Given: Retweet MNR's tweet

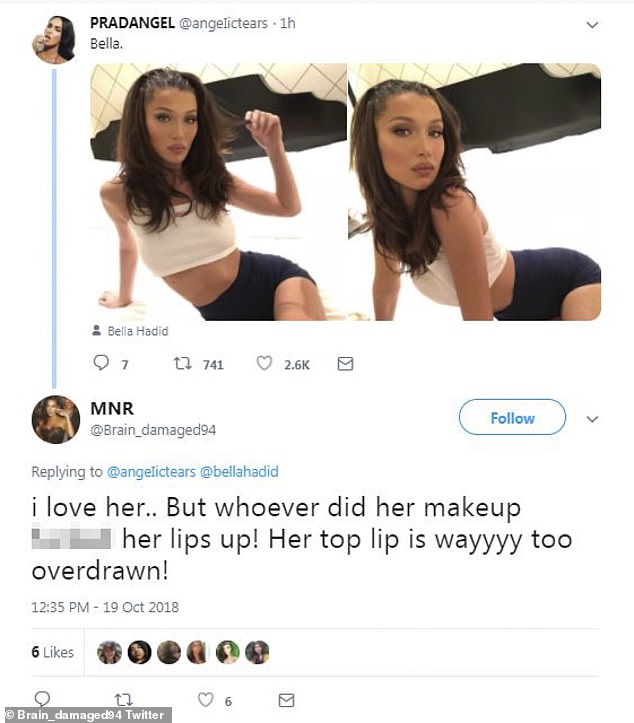Looking at the screenshot, I should [124, 700].
